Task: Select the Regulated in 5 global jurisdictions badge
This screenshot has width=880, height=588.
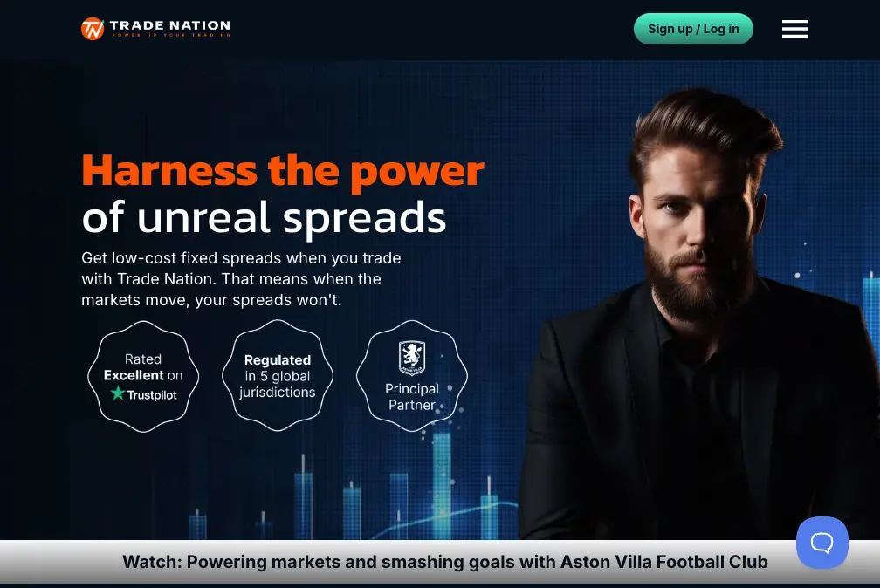Action: coord(278,376)
